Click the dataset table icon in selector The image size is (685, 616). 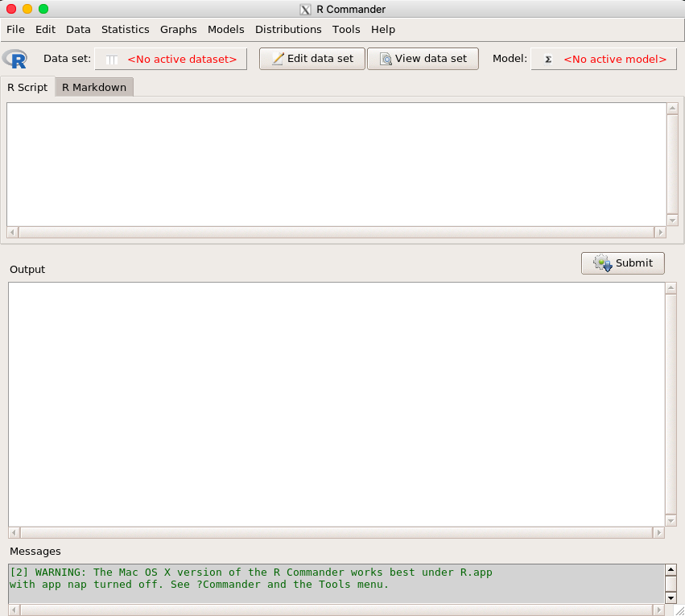[112, 59]
